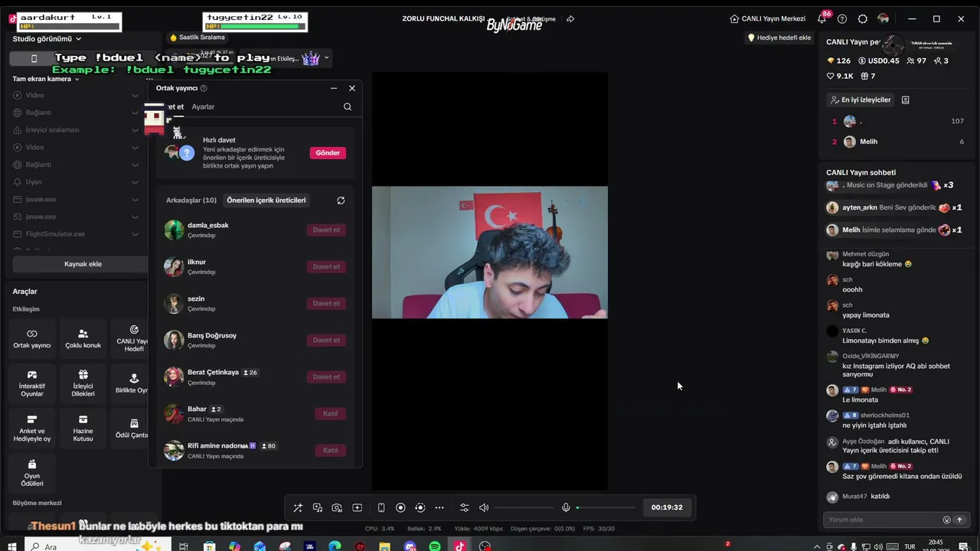This screenshot has width=980, height=551.
Task: Select the Önerilen içerik üreticileri tab
Action: [266, 201]
